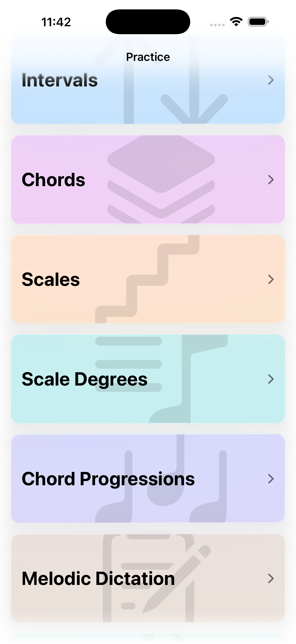This screenshot has width=296, height=644.
Task: Expand Chord Progressions with its chevron
Action: (271, 479)
